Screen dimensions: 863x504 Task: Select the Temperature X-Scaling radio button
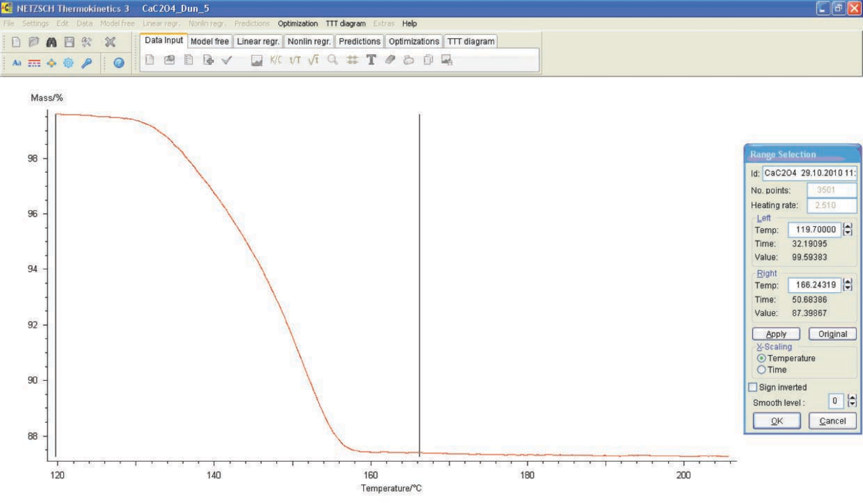[x=761, y=358]
